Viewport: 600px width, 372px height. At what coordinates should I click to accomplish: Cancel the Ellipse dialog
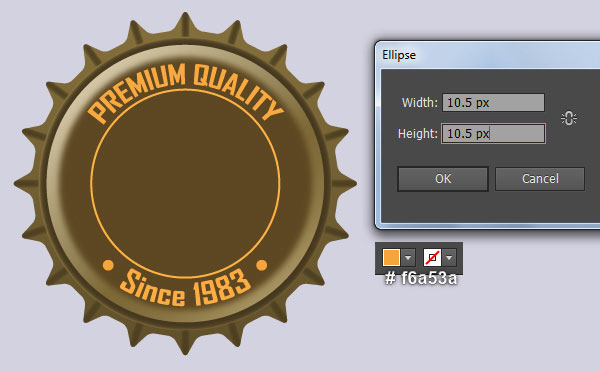(540, 179)
